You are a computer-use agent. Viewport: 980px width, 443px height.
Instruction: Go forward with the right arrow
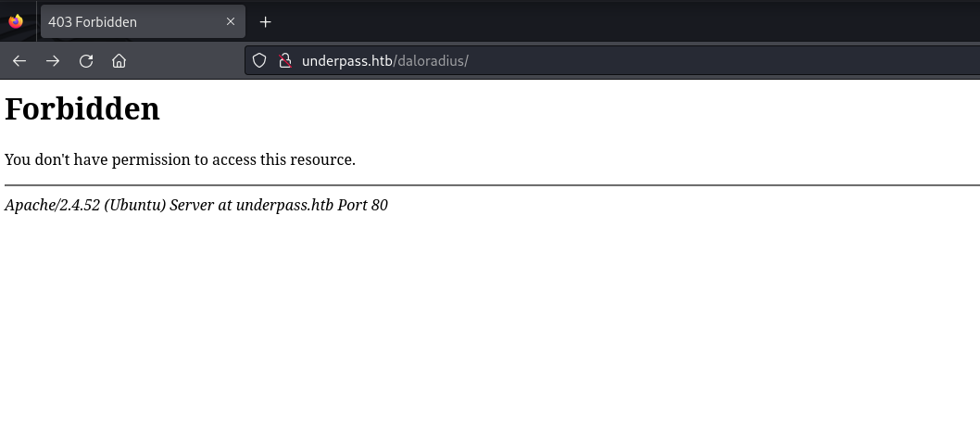53,61
